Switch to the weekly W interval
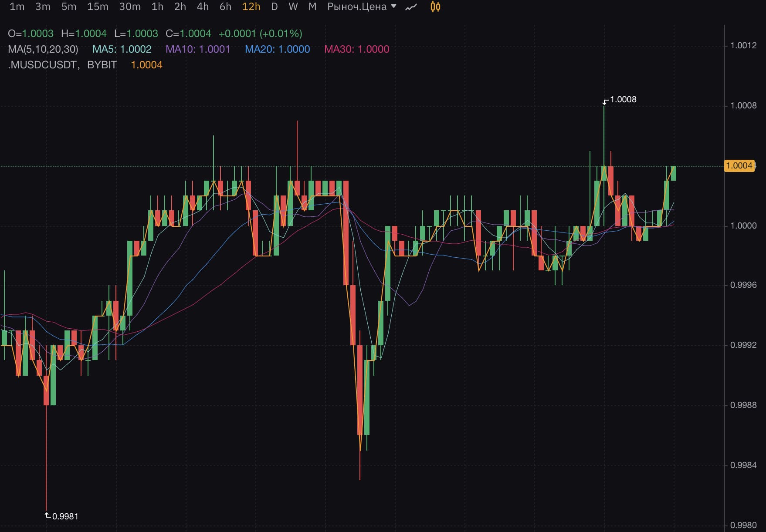Screen dimensions: 766x532 tap(293, 7)
